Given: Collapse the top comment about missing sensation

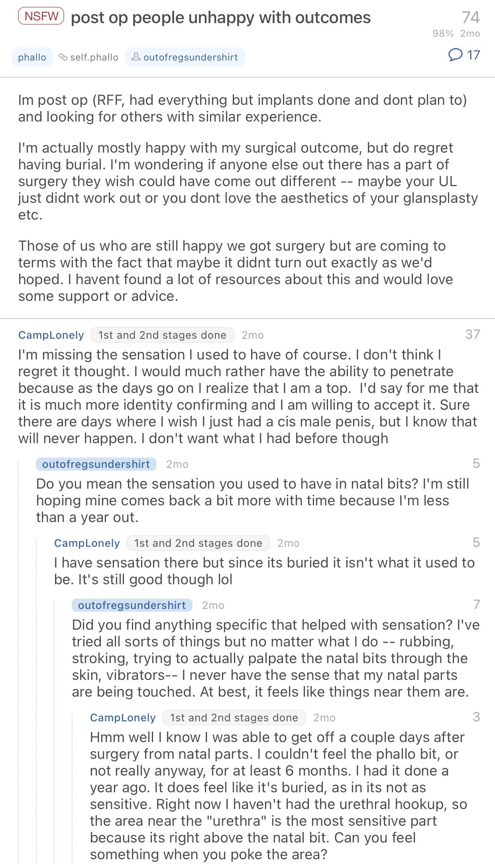Looking at the screenshot, I should (x=247, y=397).
